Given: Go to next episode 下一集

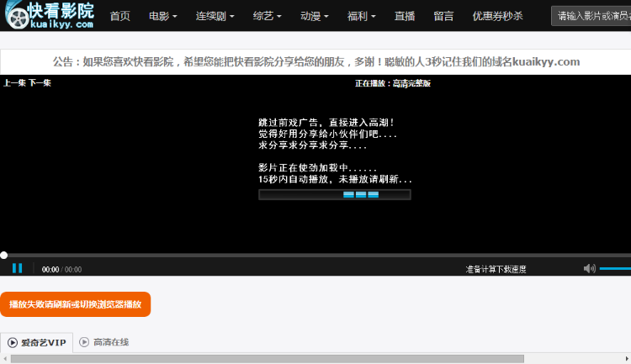Looking at the screenshot, I should pos(40,83).
